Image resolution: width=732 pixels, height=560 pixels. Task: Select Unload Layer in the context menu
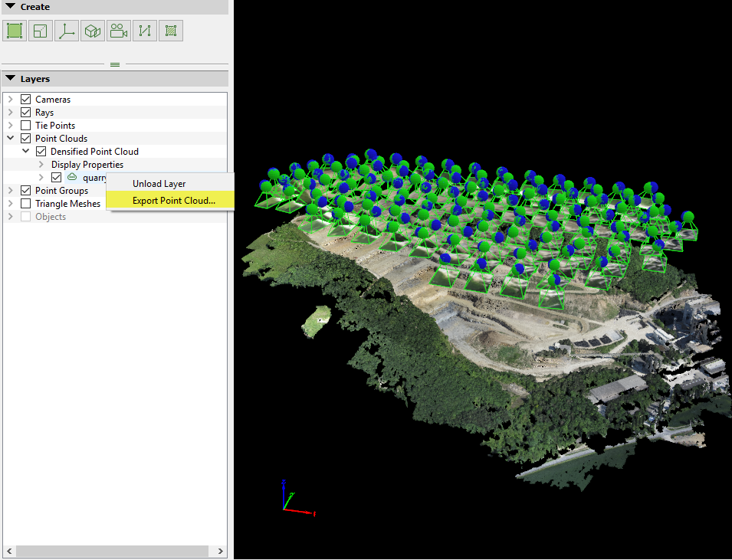pyautogui.click(x=158, y=184)
